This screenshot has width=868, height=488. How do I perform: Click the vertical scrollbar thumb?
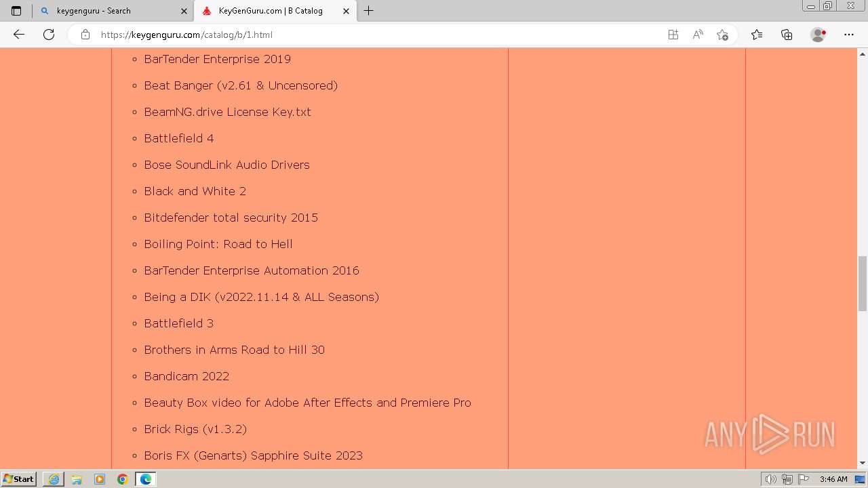[x=863, y=283]
